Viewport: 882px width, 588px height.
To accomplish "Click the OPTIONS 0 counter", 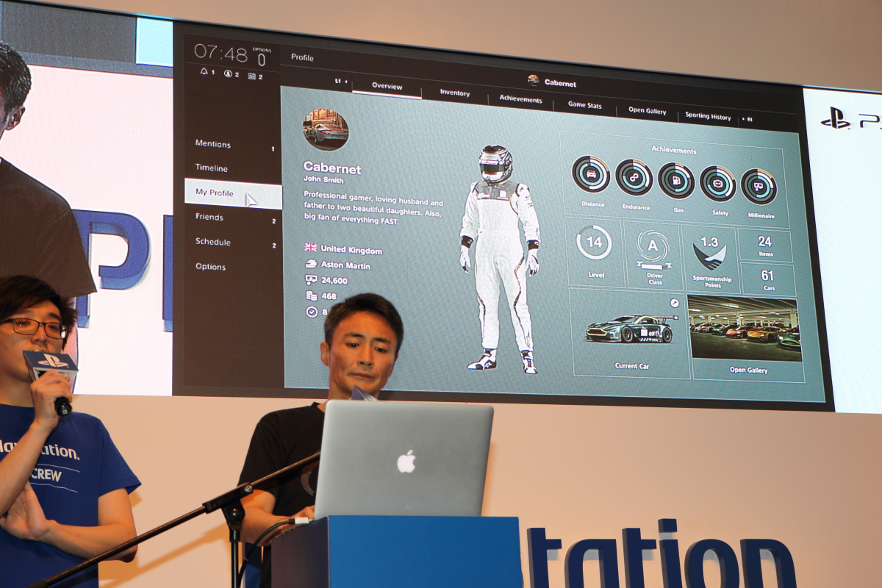I will click(x=261, y=57).
